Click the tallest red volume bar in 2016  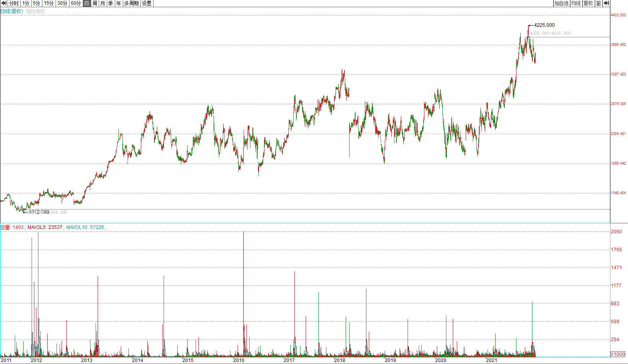coord(243,294)
